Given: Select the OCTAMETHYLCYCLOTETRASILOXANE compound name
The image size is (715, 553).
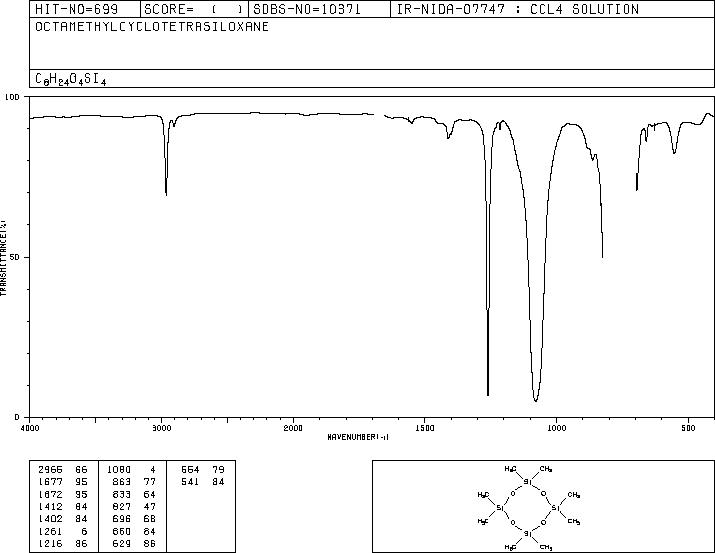Looking at the screenshot, I should pos(152,27).
